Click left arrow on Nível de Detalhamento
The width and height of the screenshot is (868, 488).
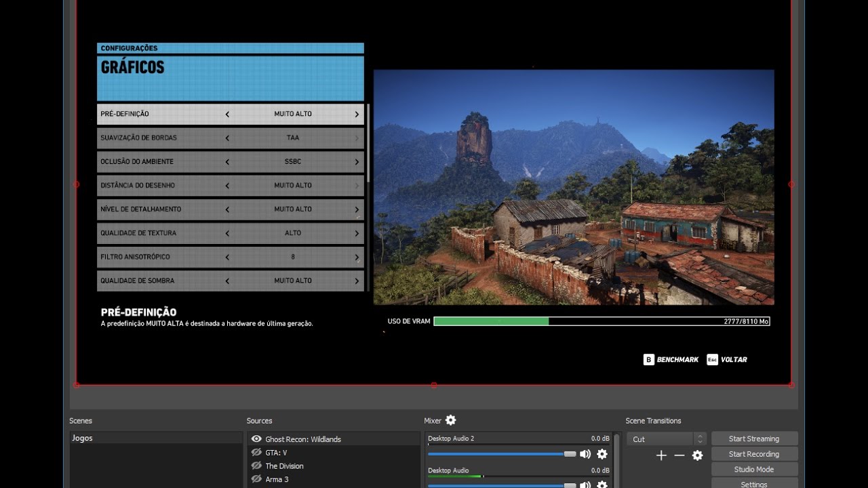coord(227,209)
